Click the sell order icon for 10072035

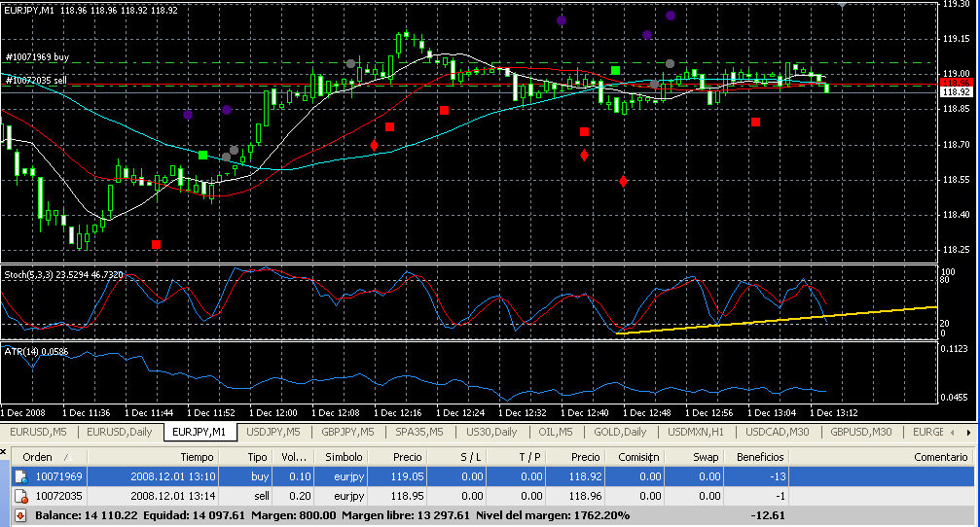tap(20, 495)
